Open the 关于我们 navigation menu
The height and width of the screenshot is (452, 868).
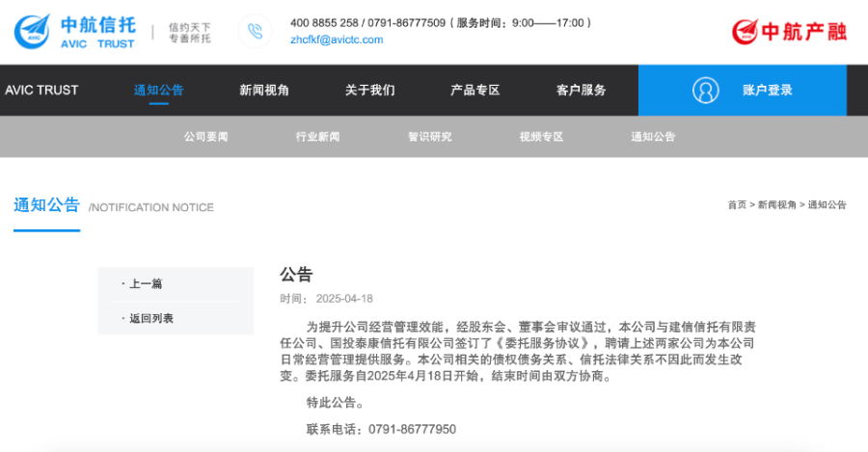pyautogui.click(x=369, y=91)
